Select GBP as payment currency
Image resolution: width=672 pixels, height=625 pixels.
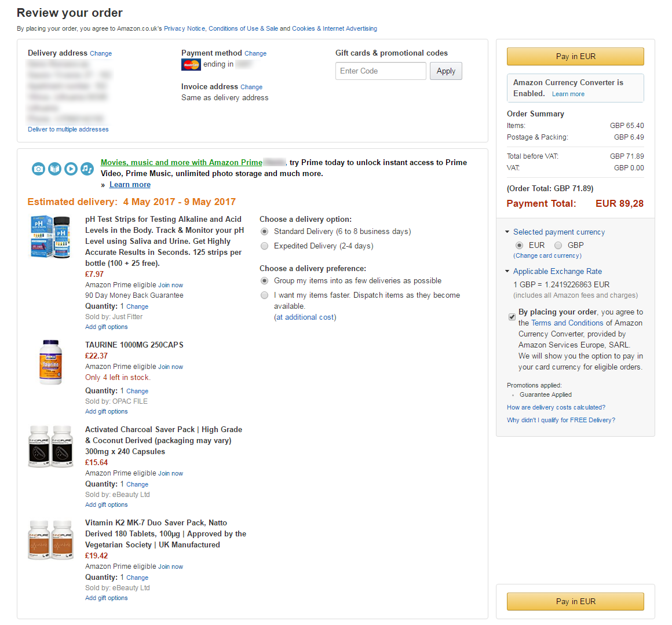(x=558, y=246)
